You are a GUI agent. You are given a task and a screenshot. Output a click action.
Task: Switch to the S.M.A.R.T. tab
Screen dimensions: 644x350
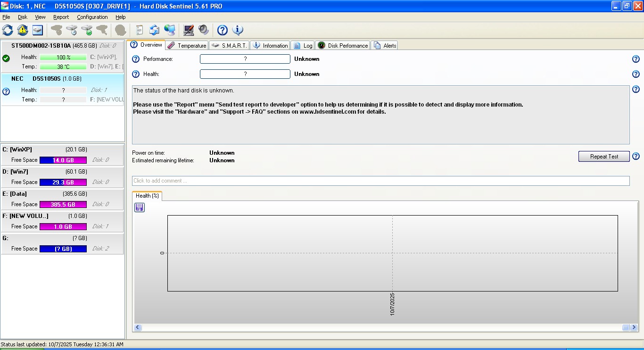click(x=229, y=46)
